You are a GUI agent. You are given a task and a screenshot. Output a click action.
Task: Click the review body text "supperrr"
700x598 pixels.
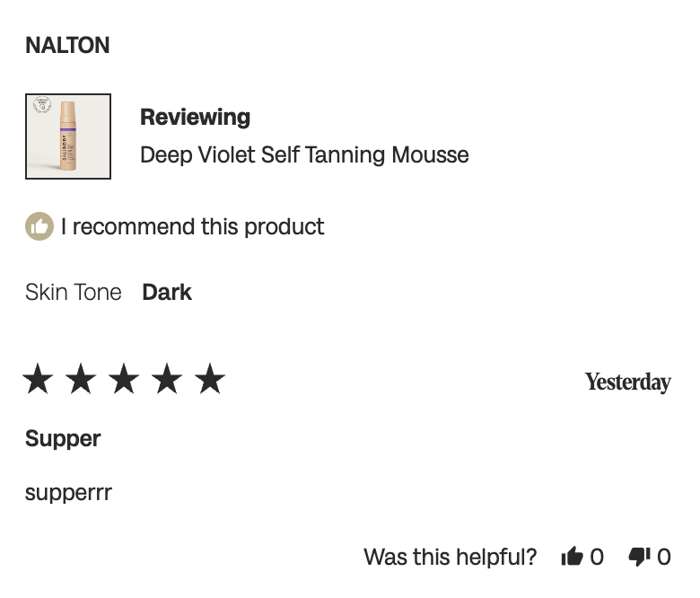(68, 492)
